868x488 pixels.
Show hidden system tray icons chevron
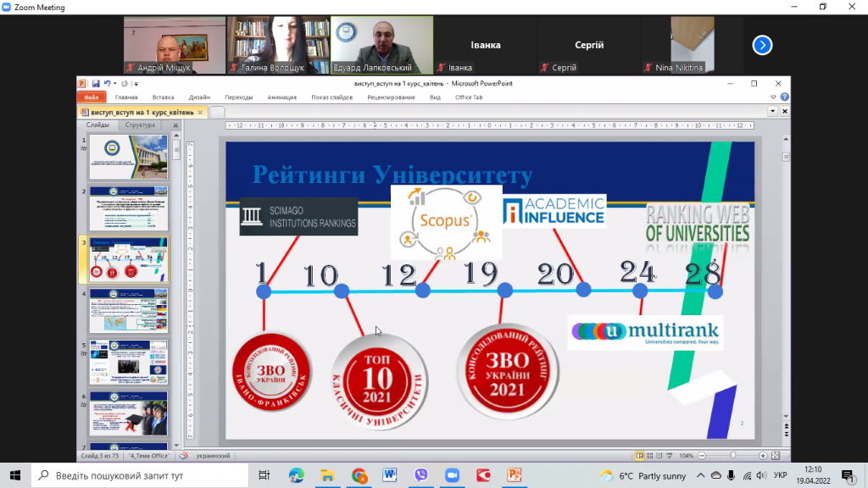pos(701,475)
